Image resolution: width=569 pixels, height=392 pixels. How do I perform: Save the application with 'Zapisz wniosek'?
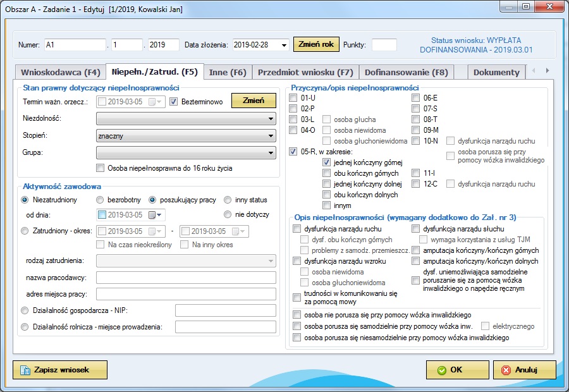pyautogui.click(x=60, y=370)
